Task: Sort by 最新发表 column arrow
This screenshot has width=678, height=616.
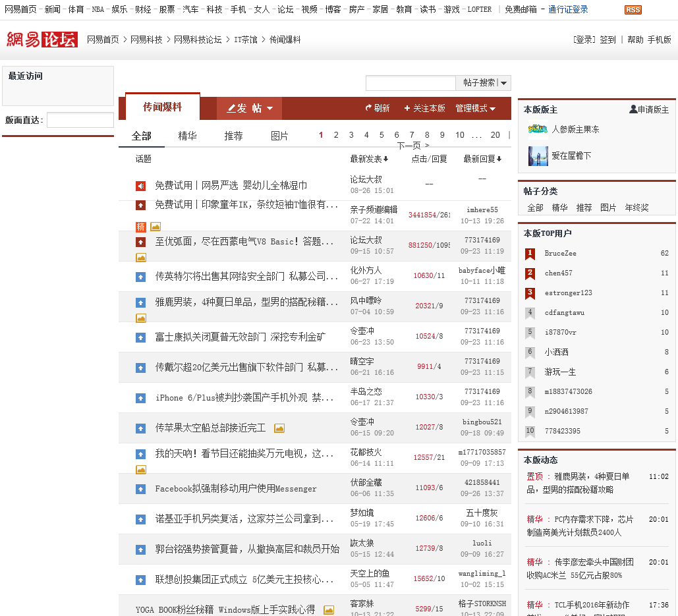Action: click(385, 159)
